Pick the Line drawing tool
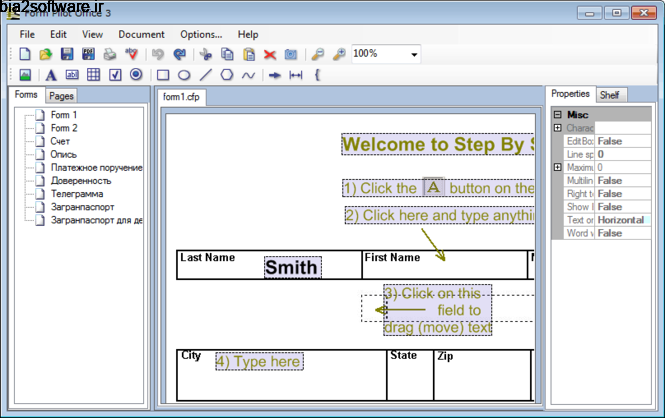The height and width of the screenshot is (418, 665). pyautogui.click(x=206, y=75)
